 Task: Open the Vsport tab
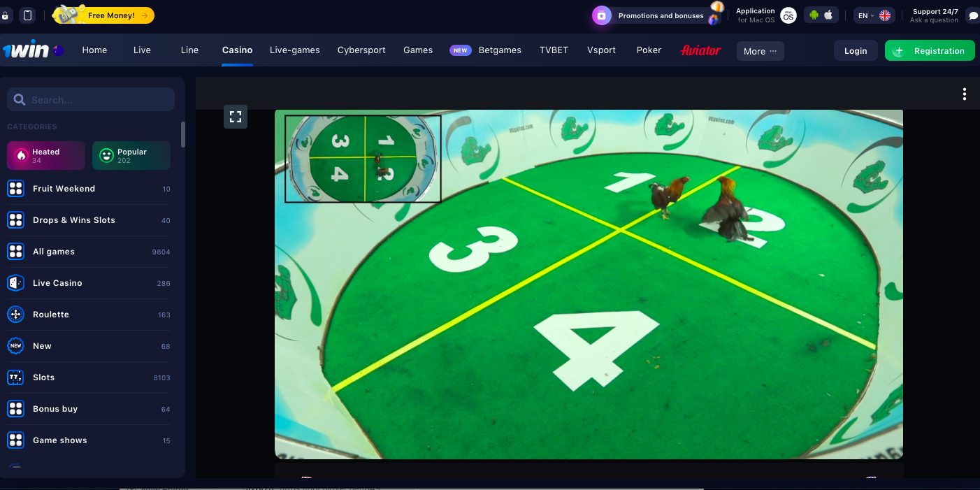[603, 50]
